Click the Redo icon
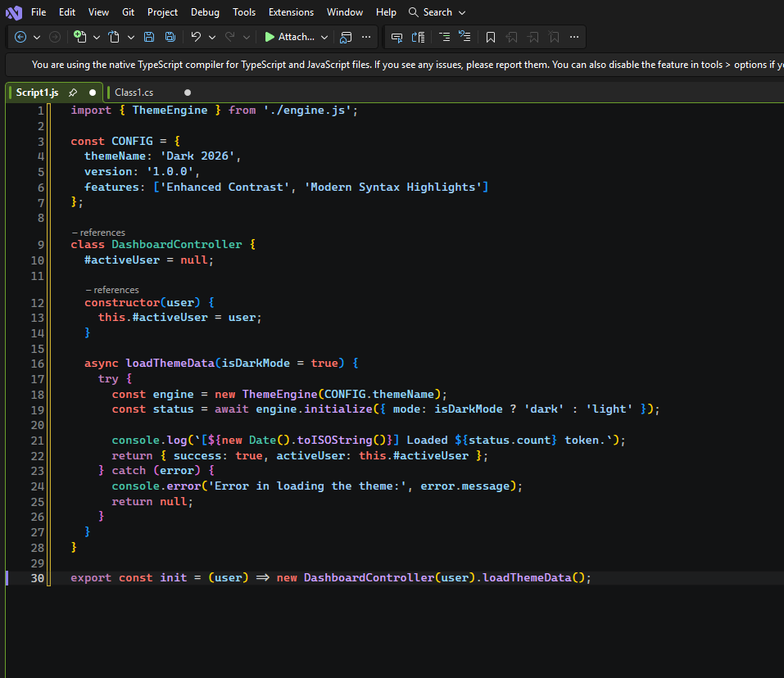This screenshot has width=784, height=678. [230, 37]
